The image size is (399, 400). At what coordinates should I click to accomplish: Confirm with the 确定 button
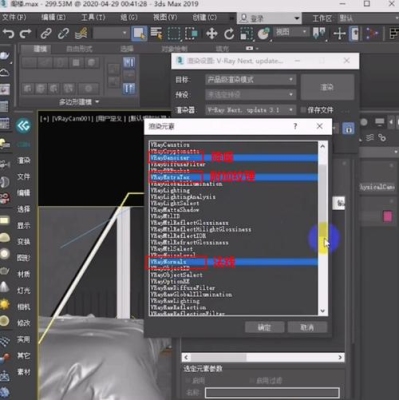tap(265, 327)
